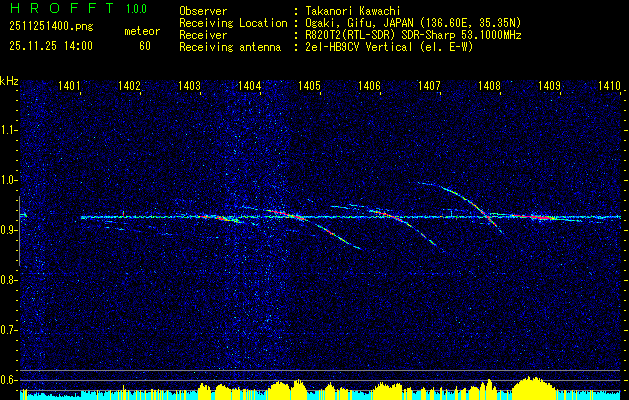The image size is (629, 400).
Task: Click the meteor label
Action: click(142, 31)
